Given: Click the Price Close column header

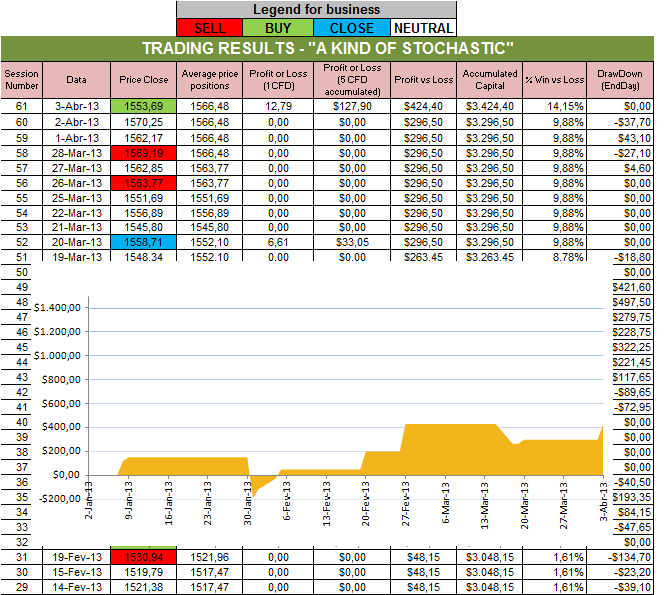Looking at the screenshot, I should click(x=144, y=78).
